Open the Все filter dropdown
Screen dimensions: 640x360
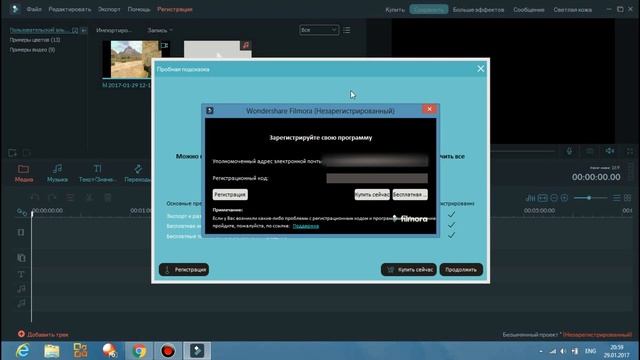319,30
